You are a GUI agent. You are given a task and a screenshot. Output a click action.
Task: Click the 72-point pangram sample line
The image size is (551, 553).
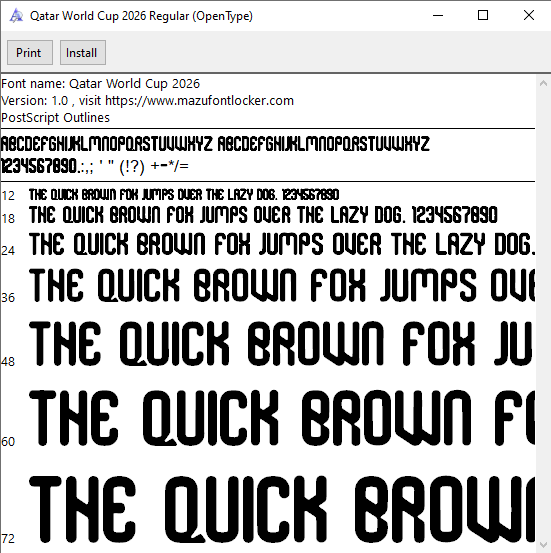pyautogui.click(x=282, y=510)
